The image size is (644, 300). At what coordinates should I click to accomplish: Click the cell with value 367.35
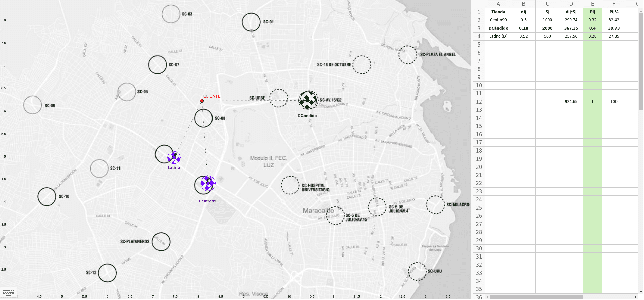tap(571, 28)
